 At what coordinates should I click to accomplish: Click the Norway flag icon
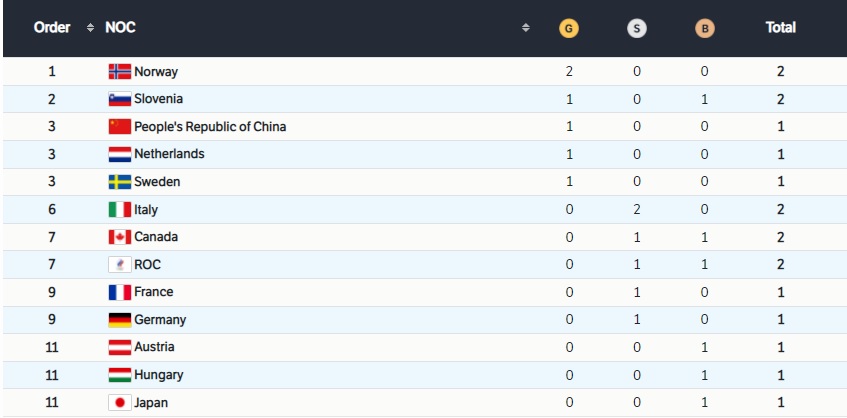click(x=119, y=72)
